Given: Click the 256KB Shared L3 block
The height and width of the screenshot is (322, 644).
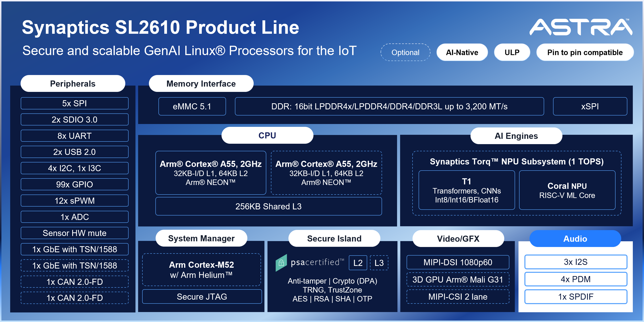Looking at the screenshot, I should (x=268, y=206).
